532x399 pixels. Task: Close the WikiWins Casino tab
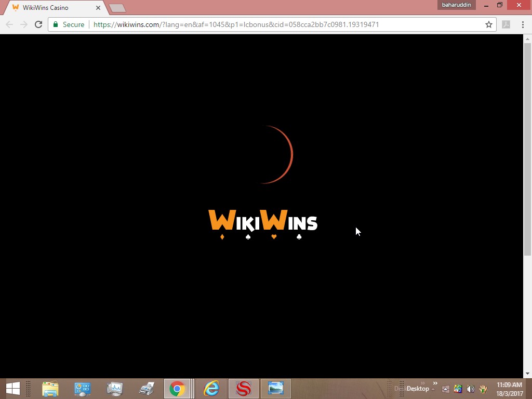pos(98,8)
